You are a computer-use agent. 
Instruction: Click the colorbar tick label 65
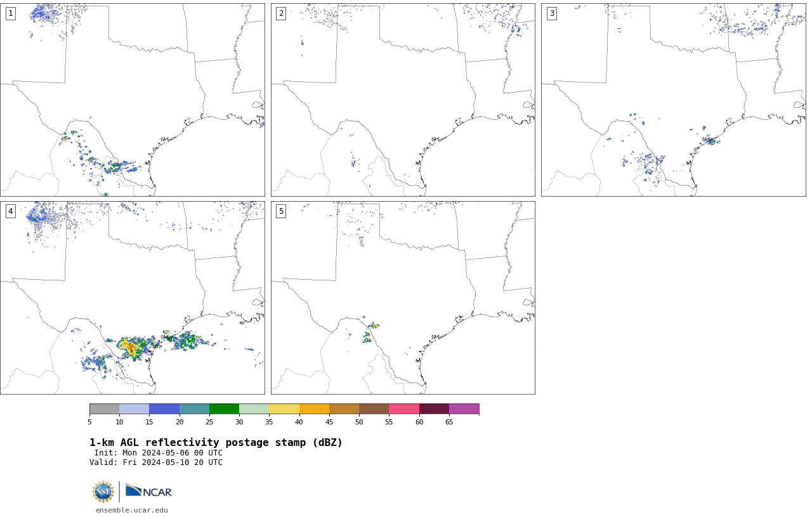pyautogui.click(x=449, y=422)
